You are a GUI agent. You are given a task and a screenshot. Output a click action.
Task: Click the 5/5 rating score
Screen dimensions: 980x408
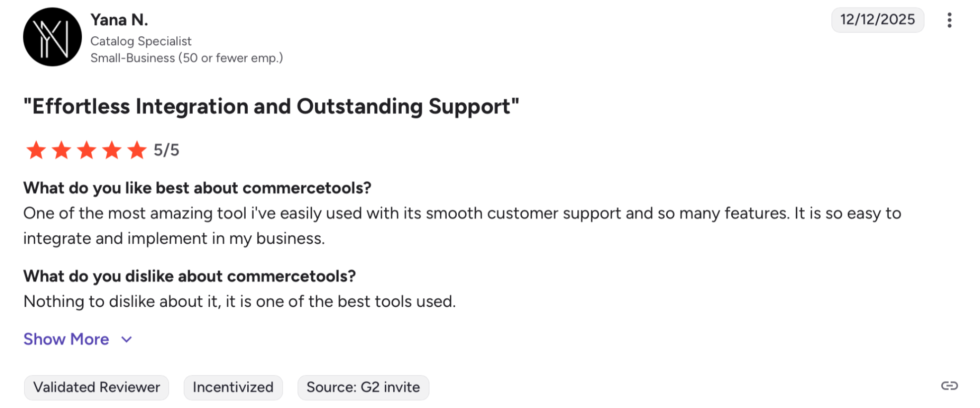tap(166, 150)
